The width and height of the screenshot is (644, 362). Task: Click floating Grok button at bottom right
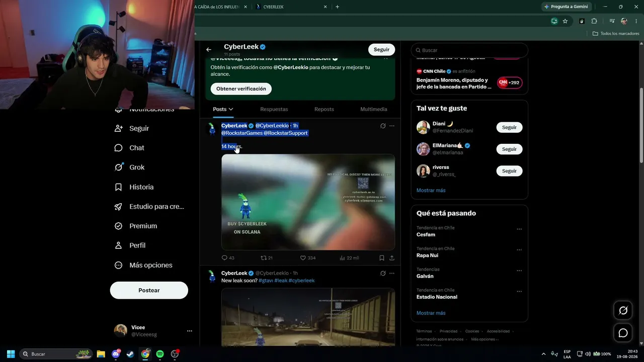(x=623, y=311)
